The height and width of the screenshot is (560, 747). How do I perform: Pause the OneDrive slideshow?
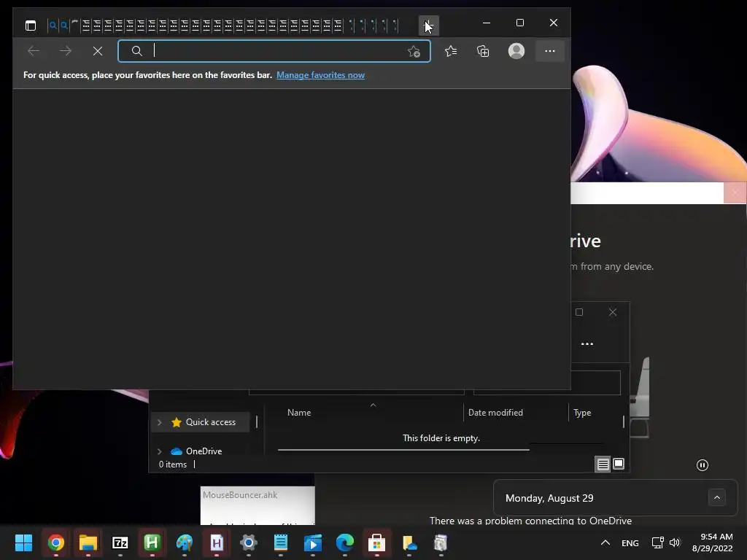(703, 465)
